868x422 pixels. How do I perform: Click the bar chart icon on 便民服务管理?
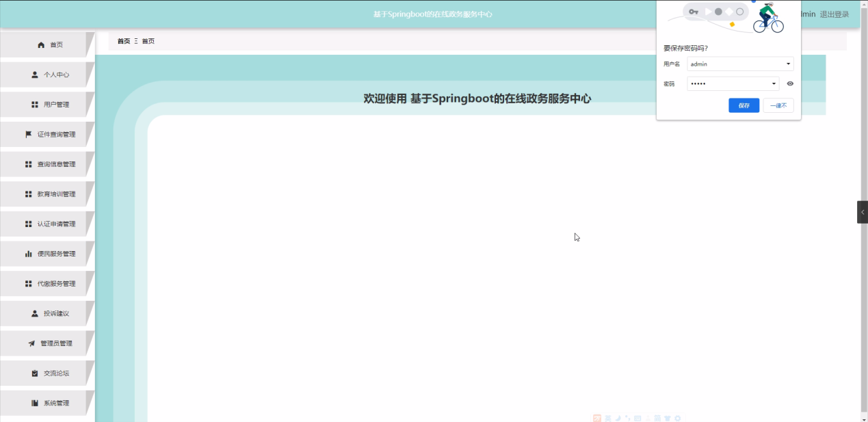point(28,254)
